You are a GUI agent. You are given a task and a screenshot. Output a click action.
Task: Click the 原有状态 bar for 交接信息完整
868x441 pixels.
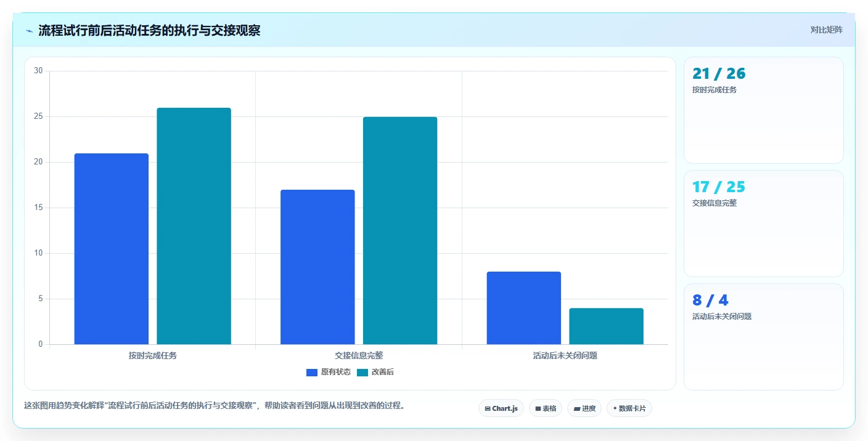tap(317, 267)
